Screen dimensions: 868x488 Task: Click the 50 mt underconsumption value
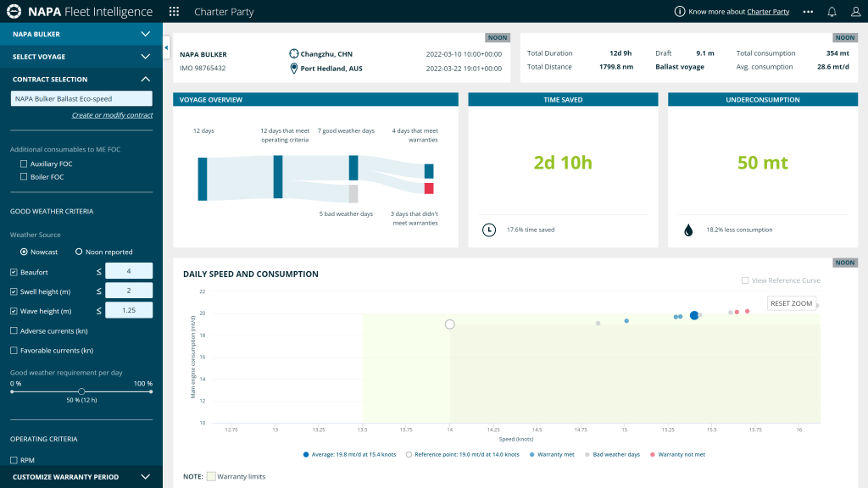(762, 162)
